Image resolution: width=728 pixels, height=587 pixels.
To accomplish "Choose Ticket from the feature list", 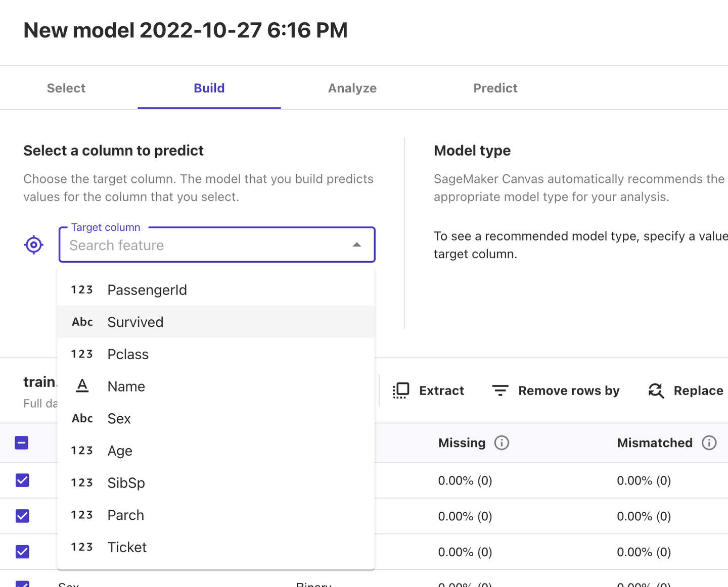I will pos(127,548).
